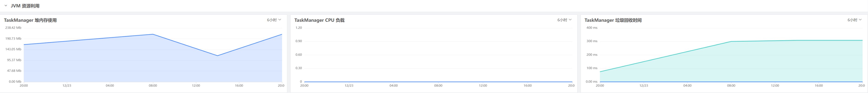Viewport: 868px width, 93px height.
Task: Click the TaskManager 堆内存使用 panel title
Action: coord(30,20)
